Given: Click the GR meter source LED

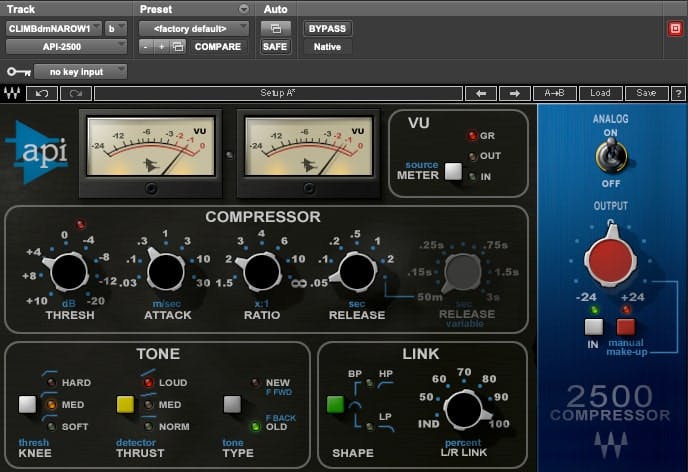Looking at the screenshot, I should (x=472, y=136).
